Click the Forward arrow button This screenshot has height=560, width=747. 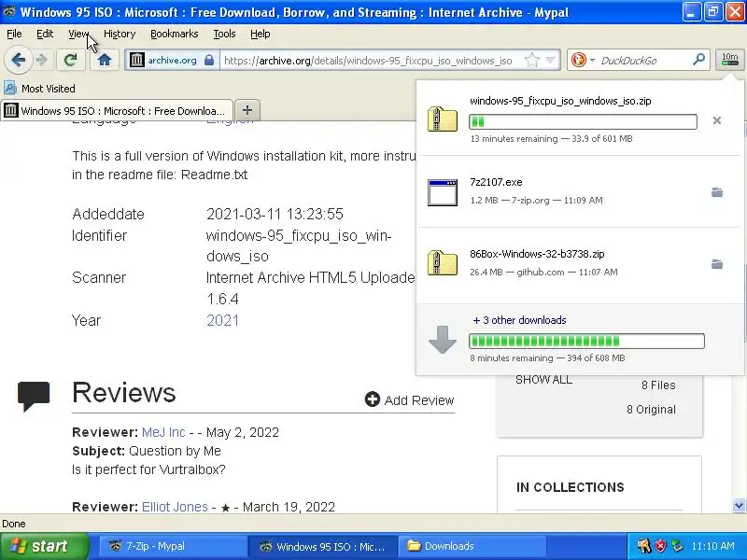(x=42, y=60)
